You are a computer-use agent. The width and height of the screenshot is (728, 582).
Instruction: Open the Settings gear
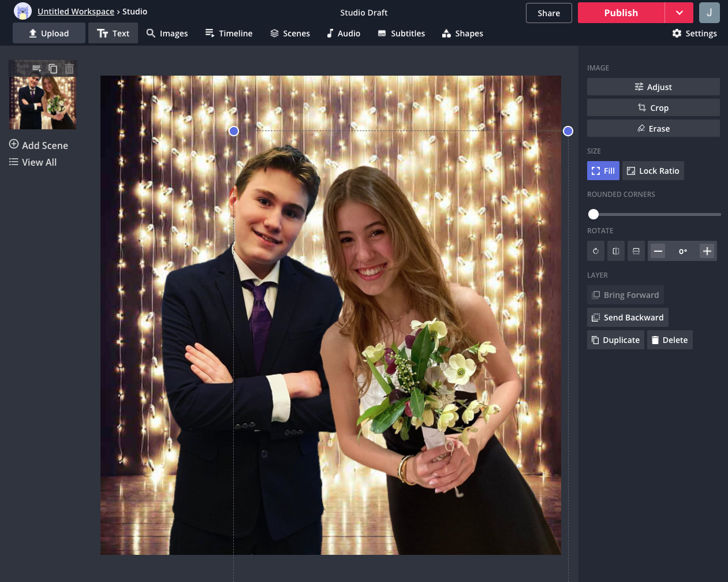[x=695, y=33]
